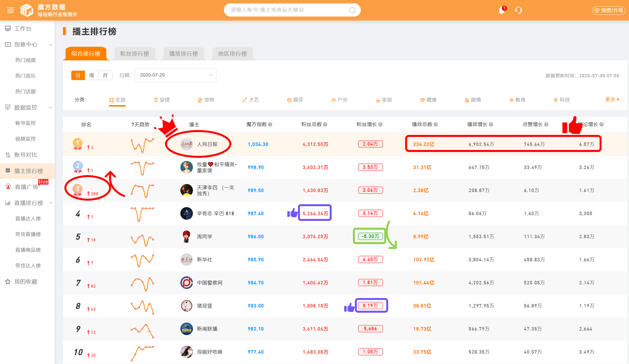
Task: Switch to 地区排行榜 tab
Action: (233, 54)
